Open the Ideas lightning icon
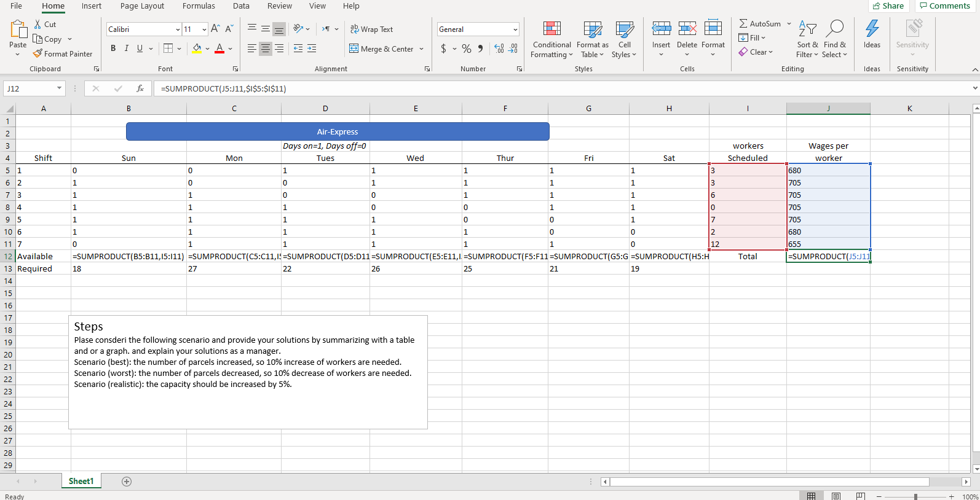 coord(872,28)
